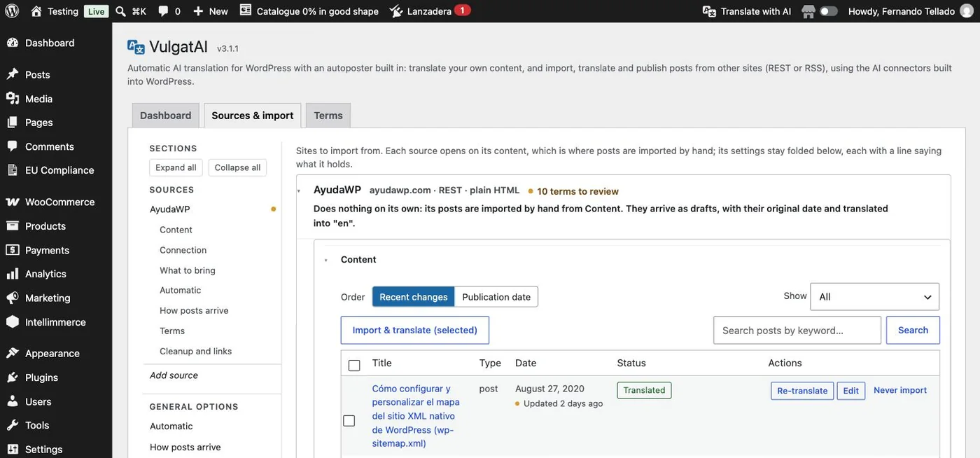980x458 pixels.
Task: Set order to Recent changes
Action: [x=413, y=297]
